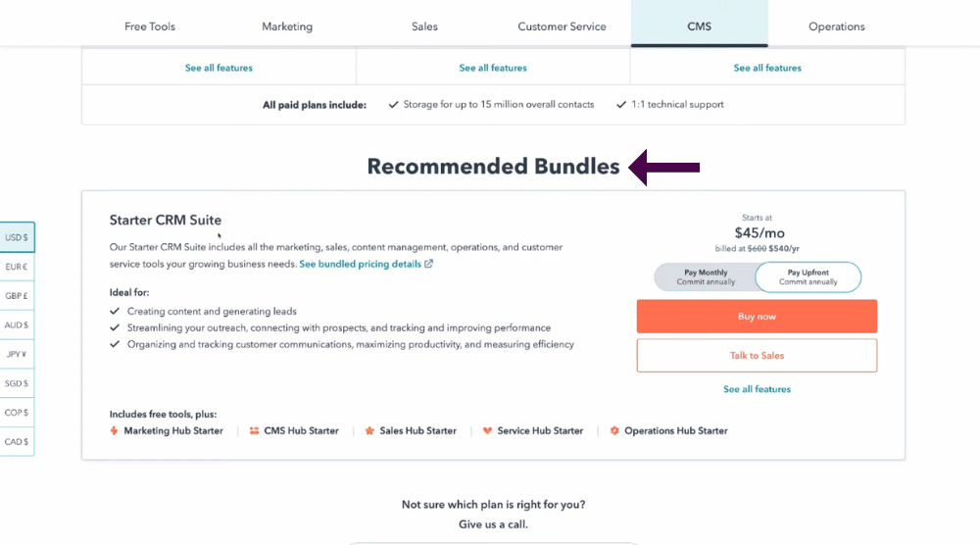Switch currency to JPY ¥
The image size is (980, 545).
pos(17,355)
